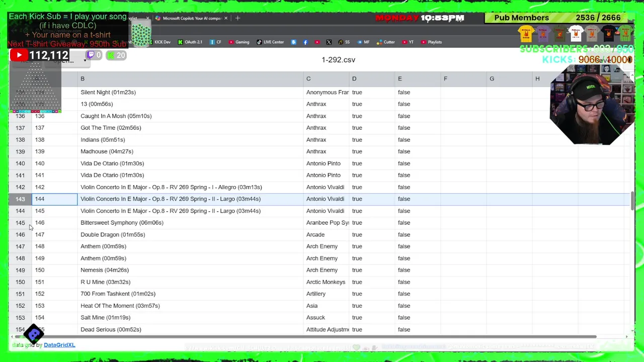Select the "Silent Night (01m23s)" cell
This screenshot has width=644, height=362.
pos(190,93)
